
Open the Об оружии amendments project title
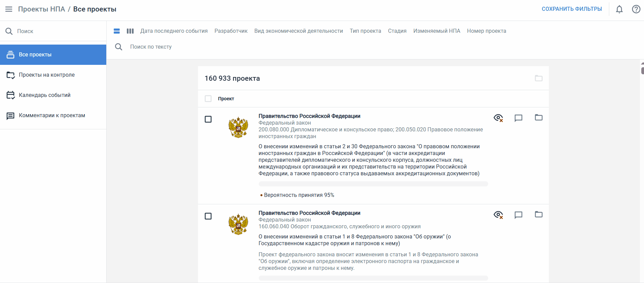[354, 240]
